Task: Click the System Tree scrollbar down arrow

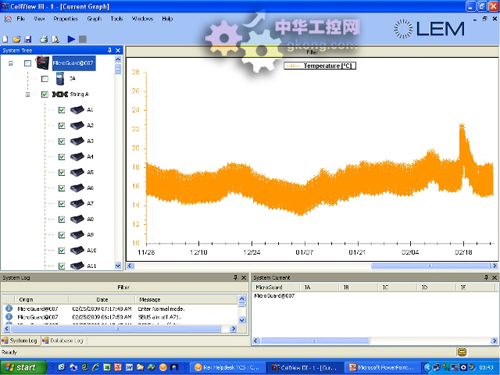Action: 118,266
